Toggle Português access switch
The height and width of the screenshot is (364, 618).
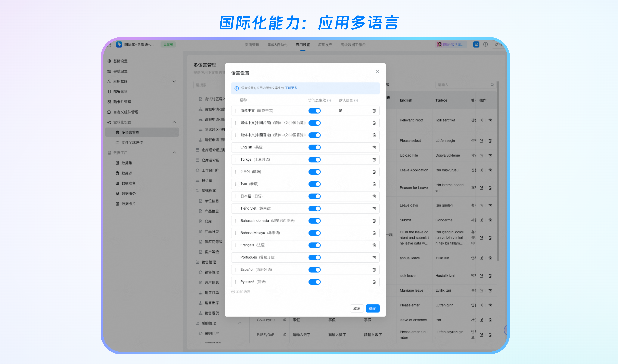tap(314, 258)
